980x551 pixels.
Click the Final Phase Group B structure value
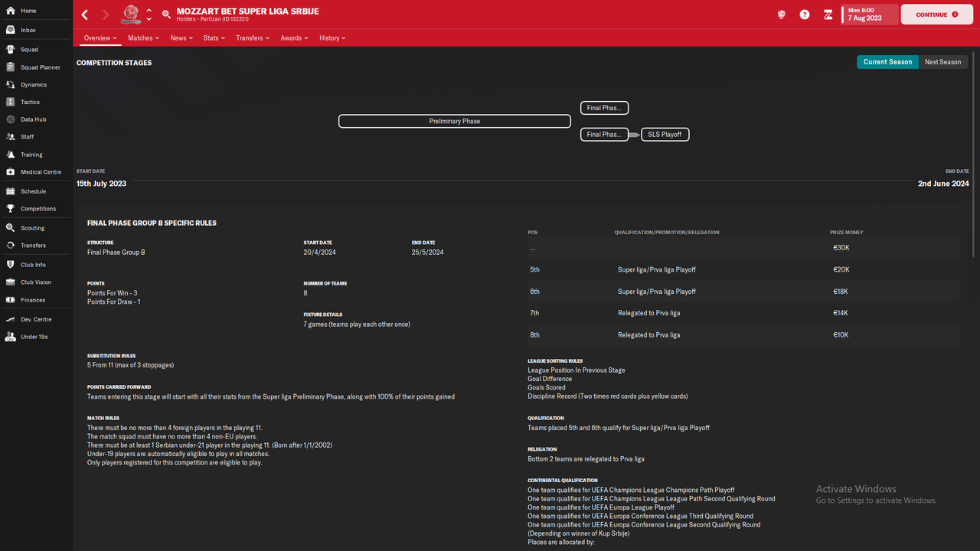tap(116, 252)
